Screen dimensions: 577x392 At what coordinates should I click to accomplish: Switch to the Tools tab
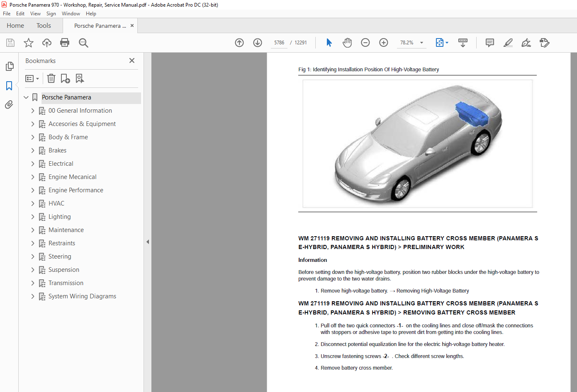[x=44, y=26]
